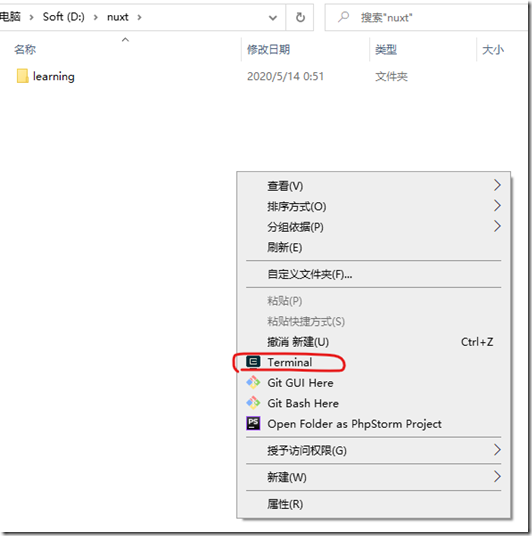
Task: Select Git Bash Here entry
Action: tap(373, 403)
